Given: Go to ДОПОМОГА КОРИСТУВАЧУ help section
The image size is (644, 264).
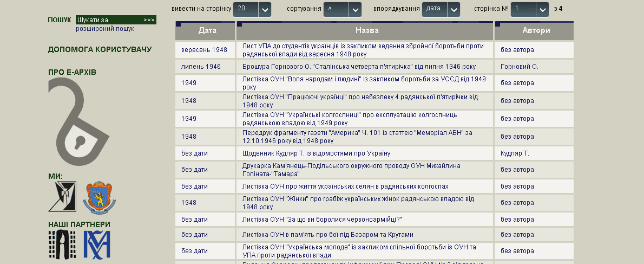Looking at the screenshot, I should point(100,49).
